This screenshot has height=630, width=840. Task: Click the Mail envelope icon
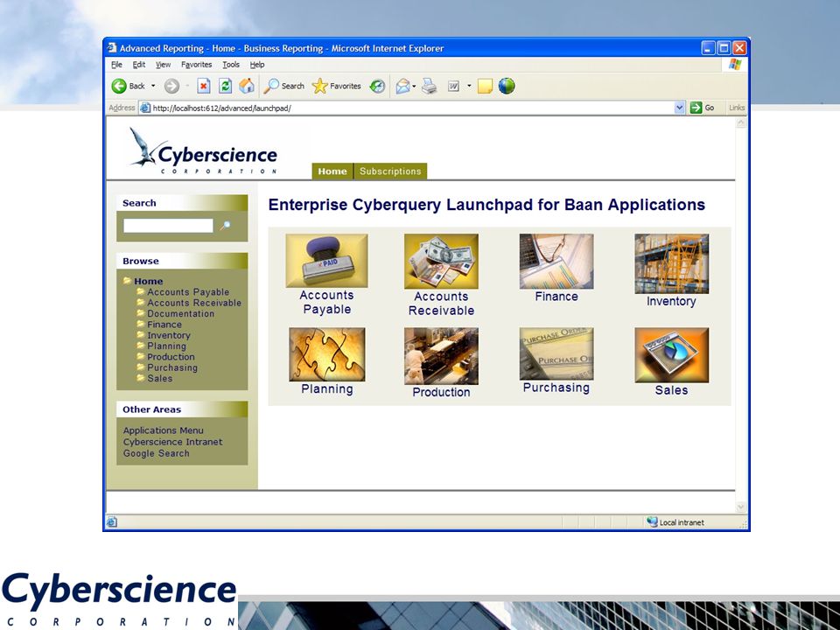402,86
